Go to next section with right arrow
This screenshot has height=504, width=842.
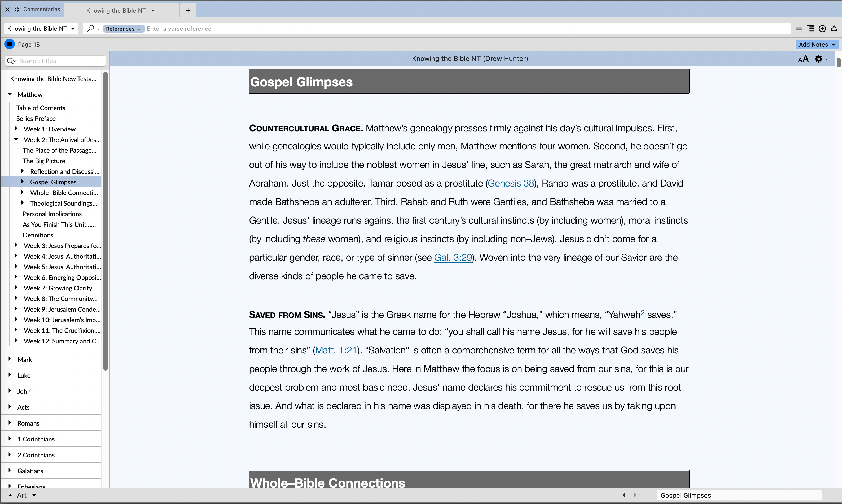click(635, 495)
